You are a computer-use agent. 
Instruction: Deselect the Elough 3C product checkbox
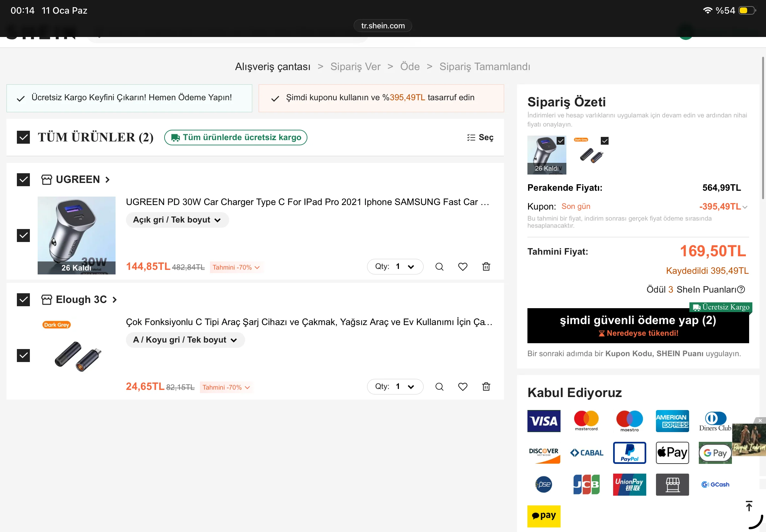coord(23,355)
